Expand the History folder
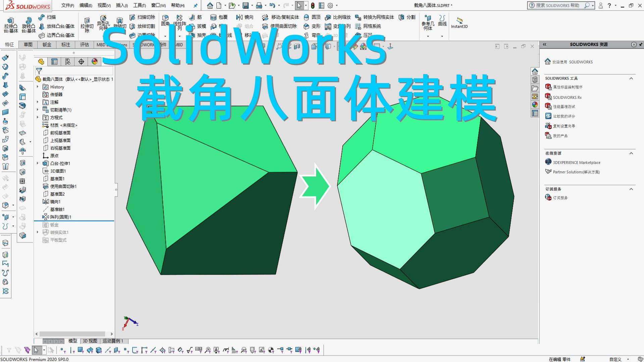The image size is (644, 362). tap(38, 87)
